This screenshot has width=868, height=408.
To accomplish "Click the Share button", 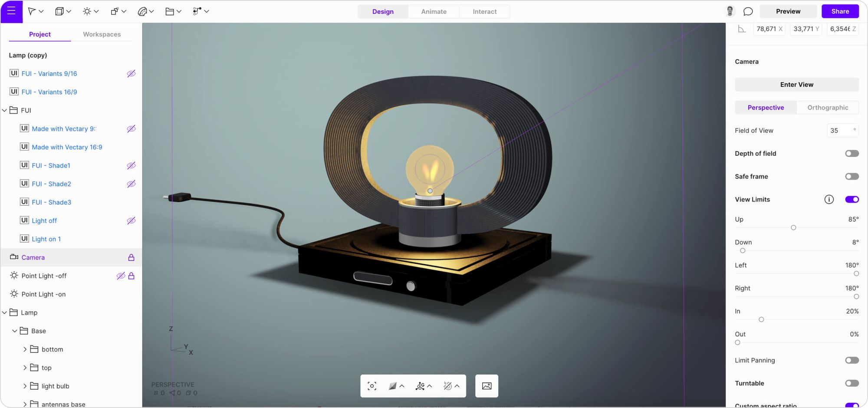I will 840,11.
